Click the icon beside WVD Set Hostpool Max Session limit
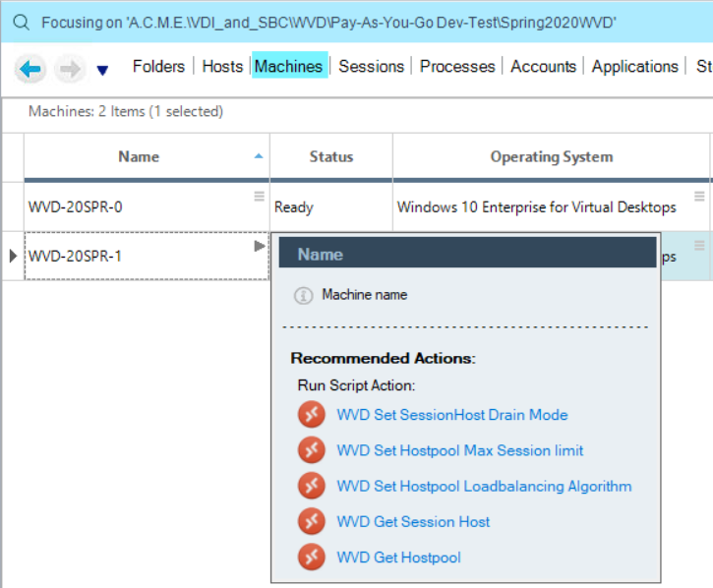Screen dimensions: 713x588 312,449
